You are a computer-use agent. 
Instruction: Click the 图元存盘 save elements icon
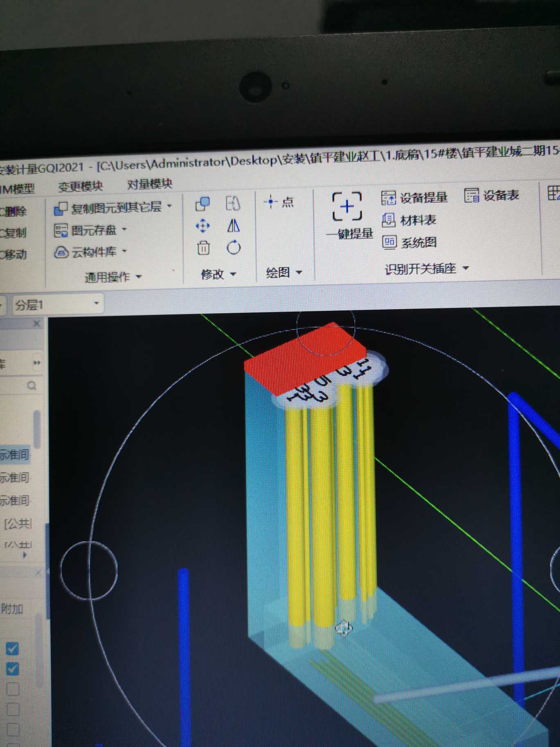click(61, 231)
